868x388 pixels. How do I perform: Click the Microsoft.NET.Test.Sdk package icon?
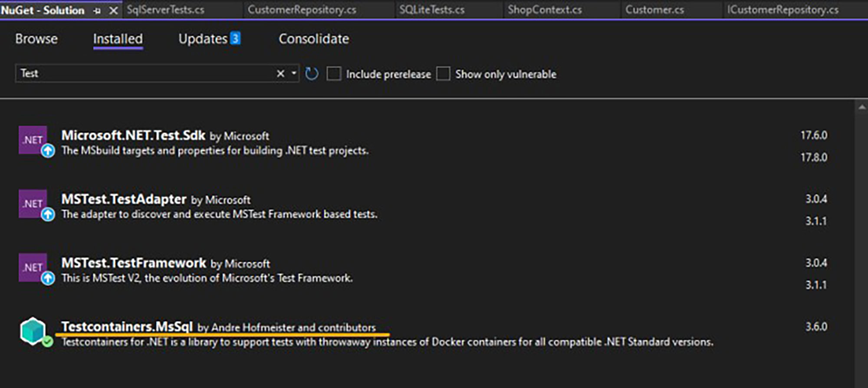33,140
